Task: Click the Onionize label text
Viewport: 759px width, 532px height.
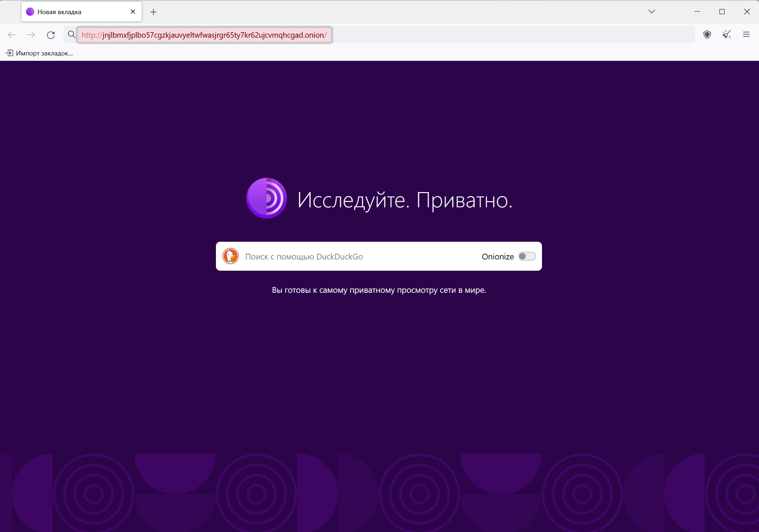Action: 497,257
